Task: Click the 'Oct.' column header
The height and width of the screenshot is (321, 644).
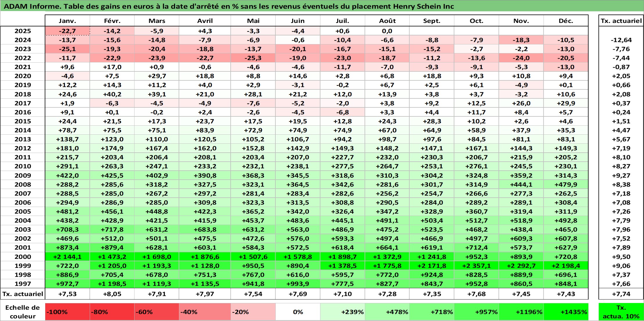Action: [x=476, y=21]
